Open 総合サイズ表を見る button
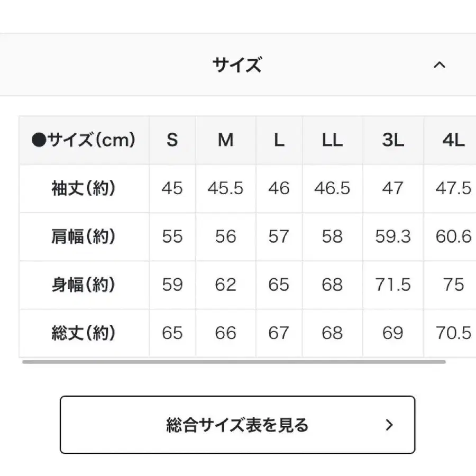 pos(237,425)
